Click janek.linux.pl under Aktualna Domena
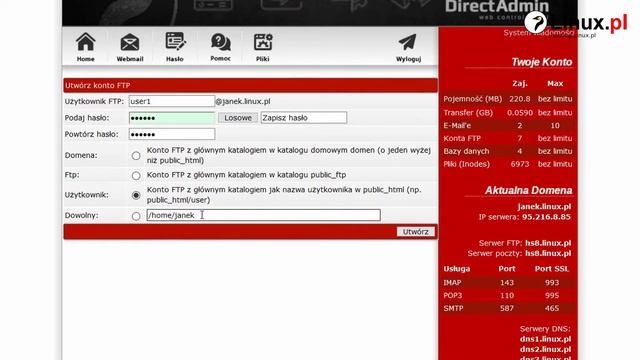640x360 pixels. [x=544, y=207]
